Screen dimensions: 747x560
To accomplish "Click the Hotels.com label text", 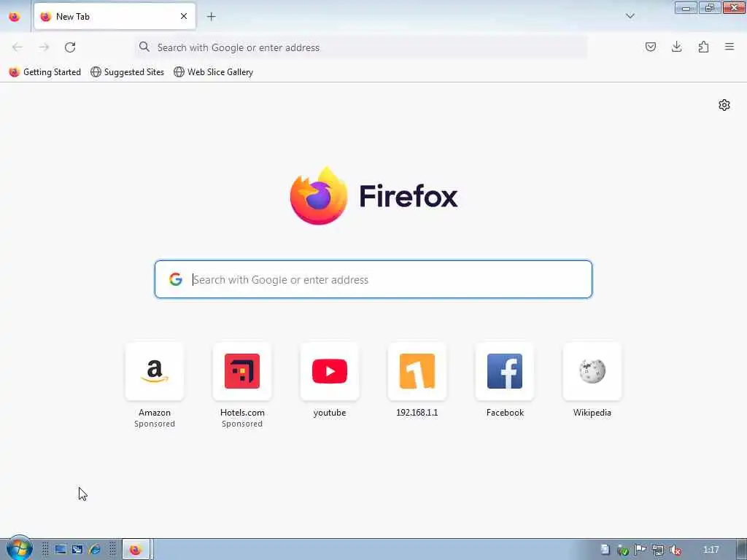I will point(242,413).
